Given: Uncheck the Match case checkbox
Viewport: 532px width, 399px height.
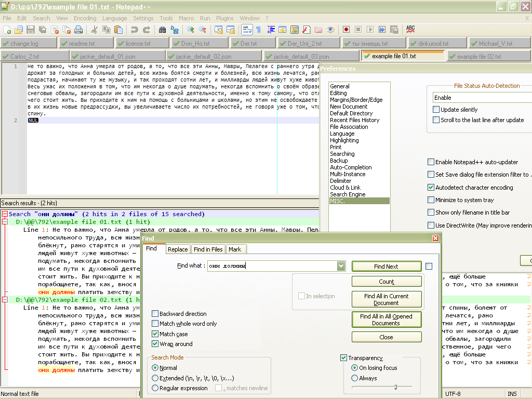Looking at the screenshot, I should (x=155, y=334).
